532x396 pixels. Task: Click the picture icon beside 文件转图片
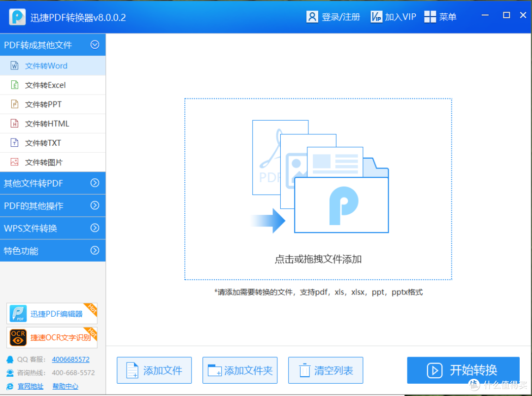pos(14,162)
